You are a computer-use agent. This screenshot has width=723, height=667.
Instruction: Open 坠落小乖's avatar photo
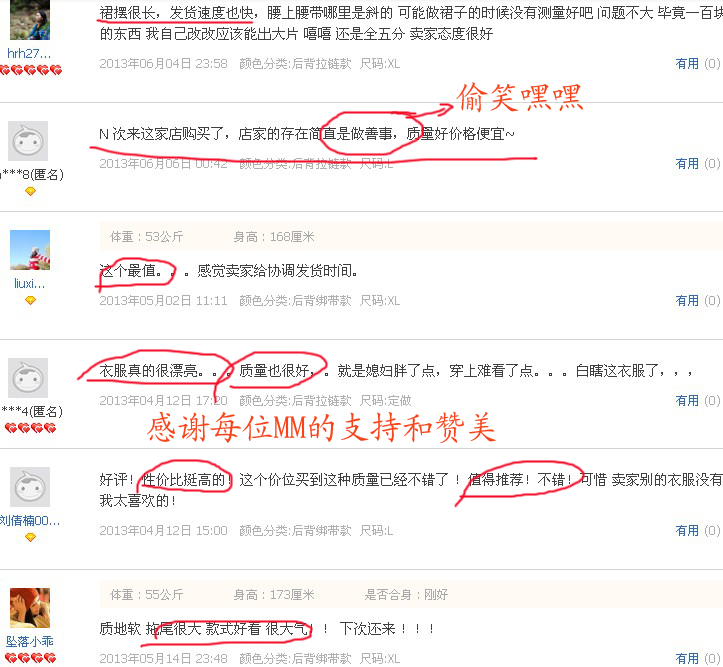(x=30, y=608)
